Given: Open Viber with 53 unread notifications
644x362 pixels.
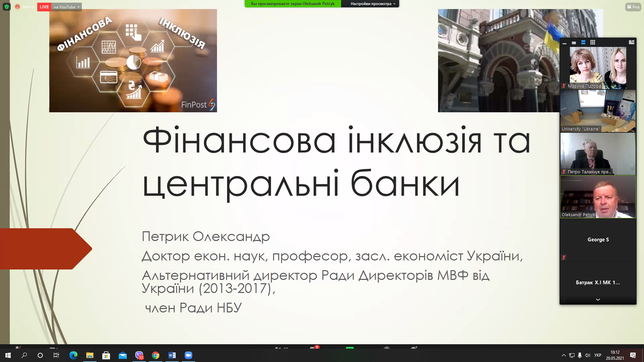Looking at the screenshot, I should [139, 355].
